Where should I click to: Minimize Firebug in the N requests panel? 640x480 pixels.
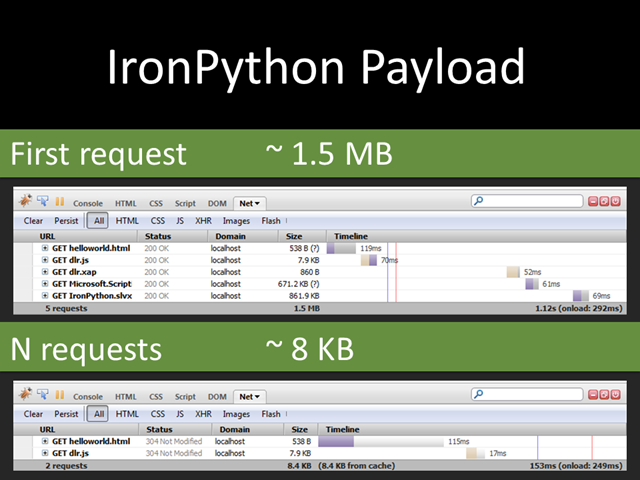pos(593,394)
